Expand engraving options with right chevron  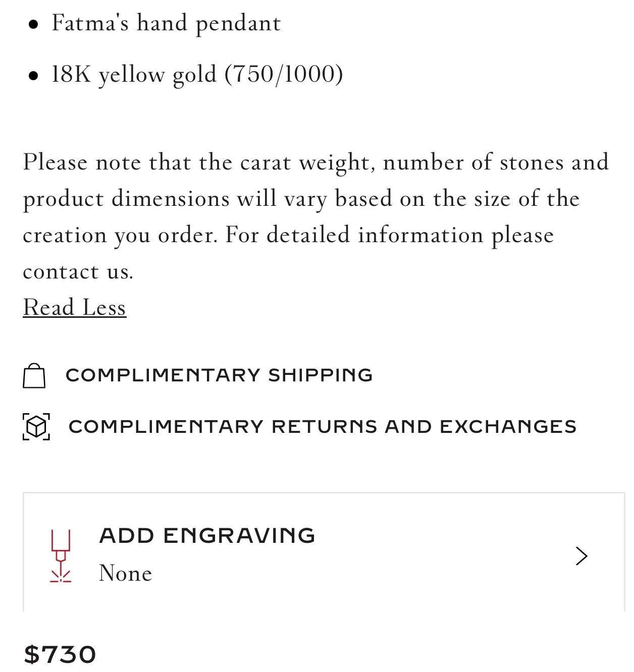(582, 556)
